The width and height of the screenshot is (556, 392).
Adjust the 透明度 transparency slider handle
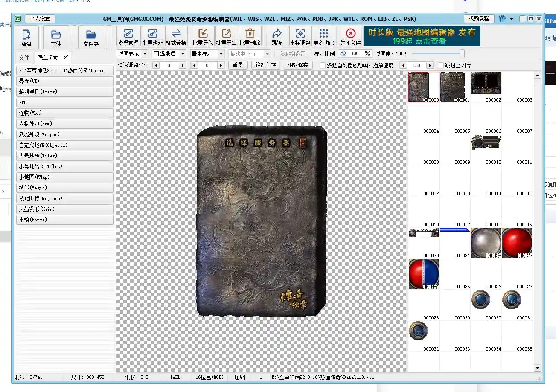[462, 54]
